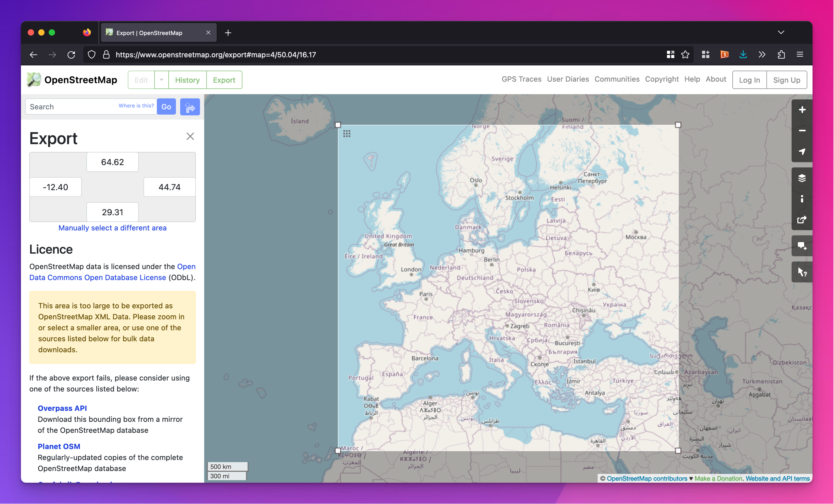Click Manually select a different area
834x504 pixels.
point(112,228)
